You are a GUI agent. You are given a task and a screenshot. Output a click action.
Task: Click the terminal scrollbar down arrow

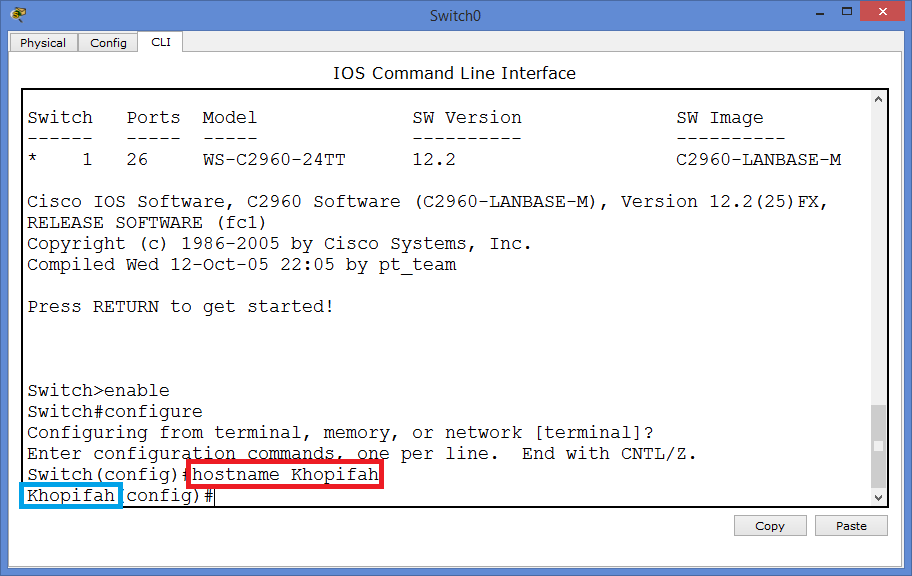[x=878, y=496]
